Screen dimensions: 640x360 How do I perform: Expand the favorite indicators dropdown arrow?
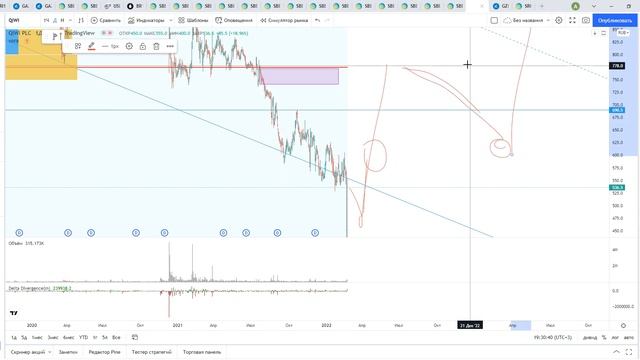tap(171, 20)
